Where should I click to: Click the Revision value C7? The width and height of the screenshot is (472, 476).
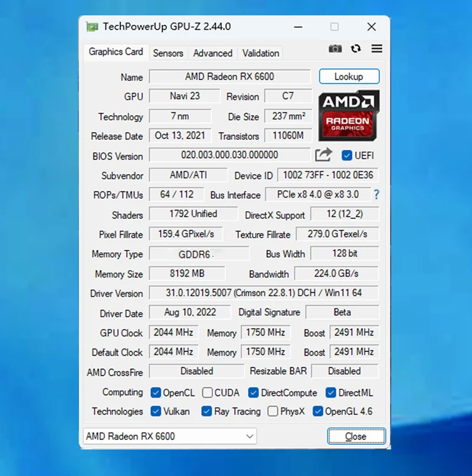tap(288, 96)
